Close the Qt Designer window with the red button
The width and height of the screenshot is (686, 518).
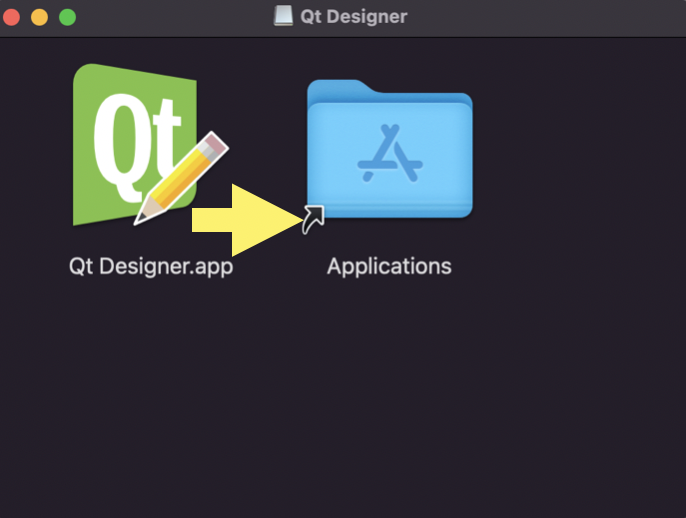pos(12,18)
